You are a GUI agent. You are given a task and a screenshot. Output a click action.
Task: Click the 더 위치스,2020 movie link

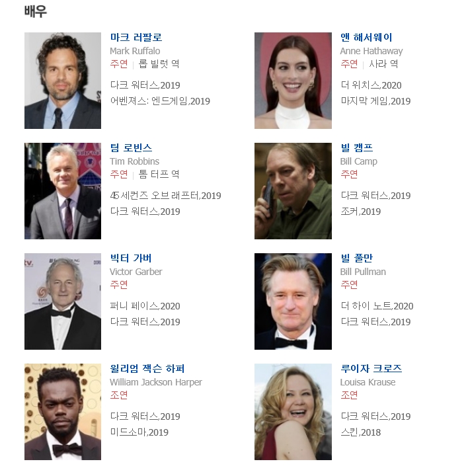(x=371, y=85)
